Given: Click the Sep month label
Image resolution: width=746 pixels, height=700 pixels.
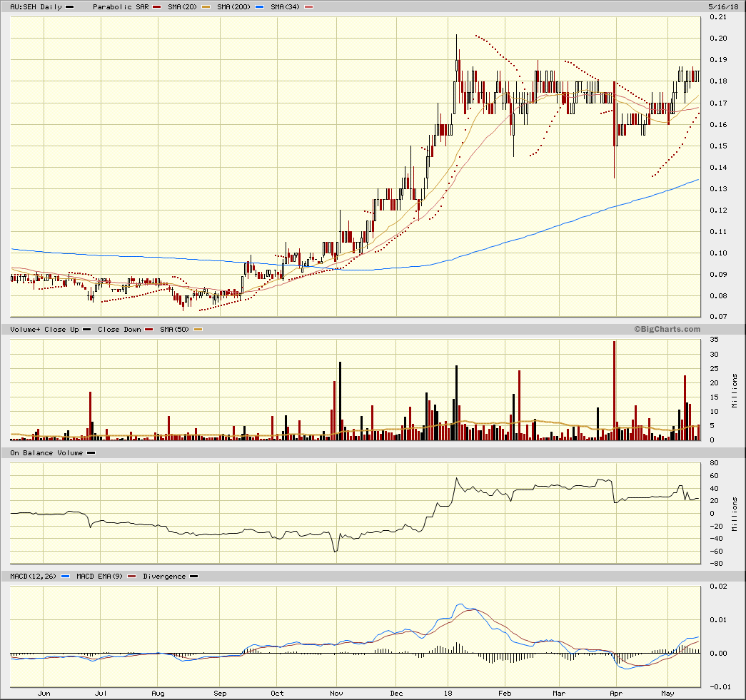Looking at the screenshot, I should [x=220, y=694].
